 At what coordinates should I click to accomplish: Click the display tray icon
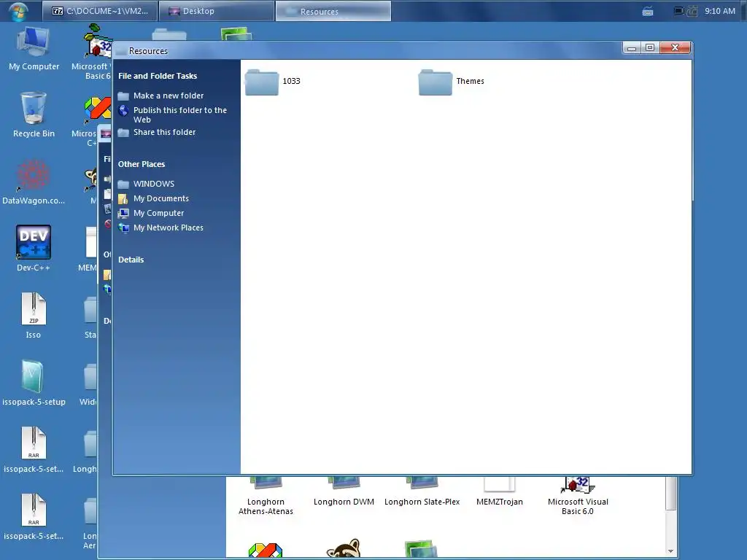(x=679, y=11)
